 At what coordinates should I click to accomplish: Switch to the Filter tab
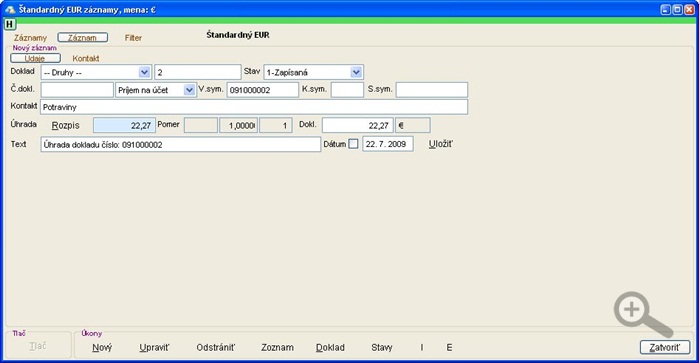coord(133,38)
